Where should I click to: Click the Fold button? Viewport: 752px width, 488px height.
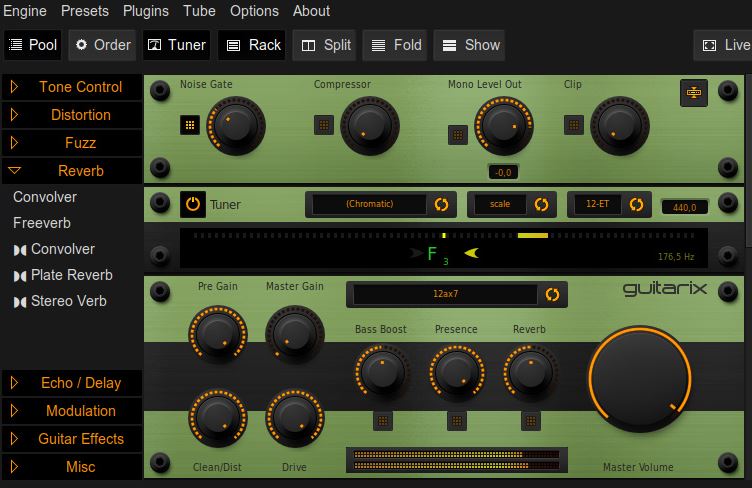395,45
